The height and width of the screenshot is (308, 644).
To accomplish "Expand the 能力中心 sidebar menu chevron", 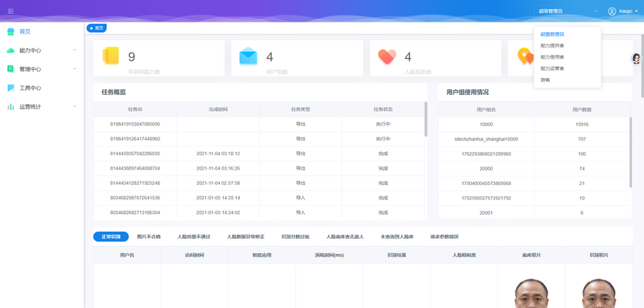I will click(x=75, y=50).
